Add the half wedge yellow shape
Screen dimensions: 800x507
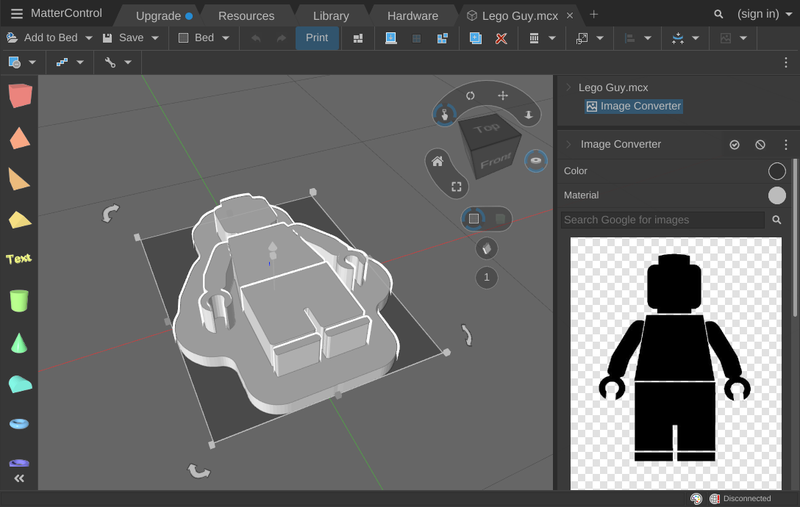(19, 220)
